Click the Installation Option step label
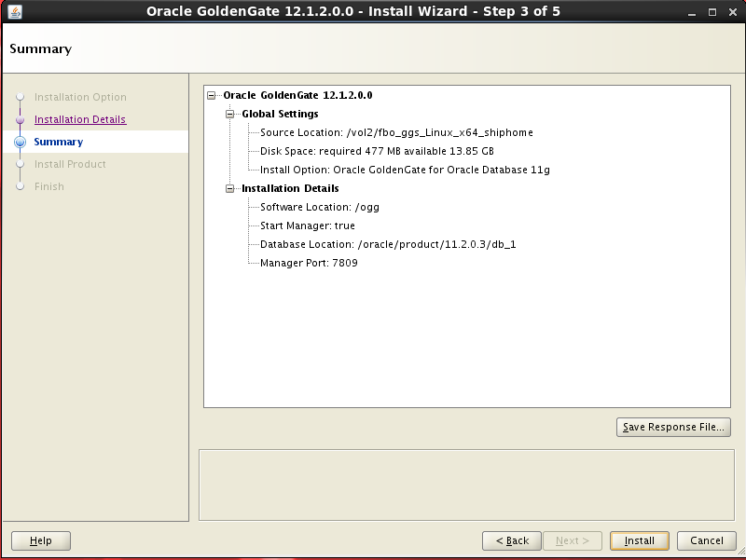This screenshot has width=746, height=560. 80,97
